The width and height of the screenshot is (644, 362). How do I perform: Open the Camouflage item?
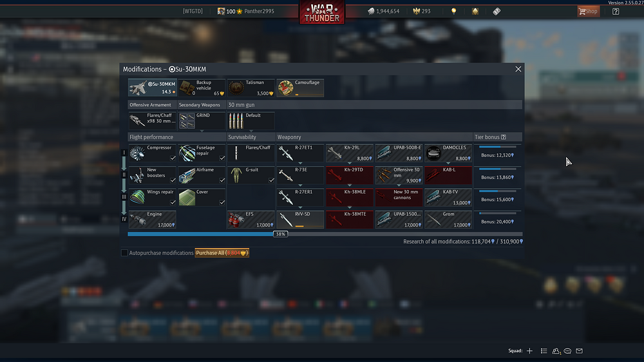tap(300, 88)
